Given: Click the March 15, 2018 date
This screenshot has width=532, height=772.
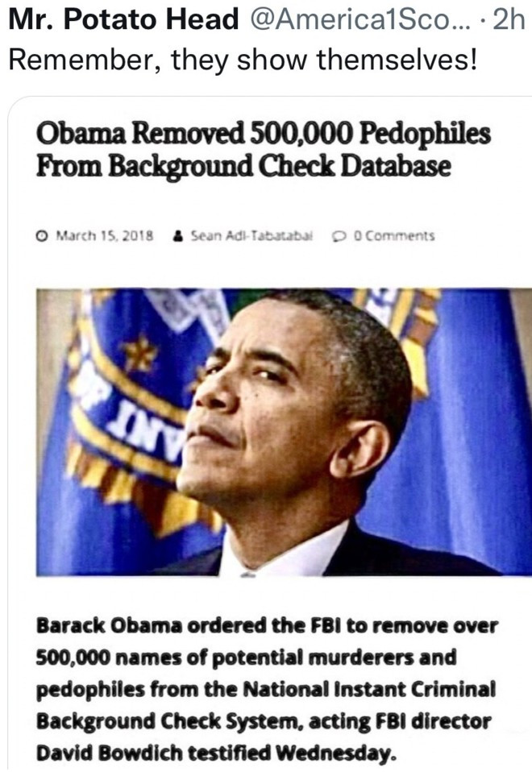Looking at the screenshot, I should tap(105, 236).
